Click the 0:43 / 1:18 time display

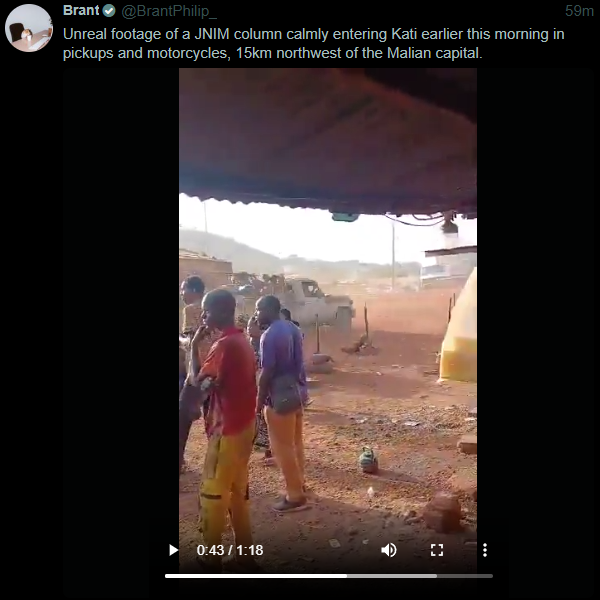230,550
